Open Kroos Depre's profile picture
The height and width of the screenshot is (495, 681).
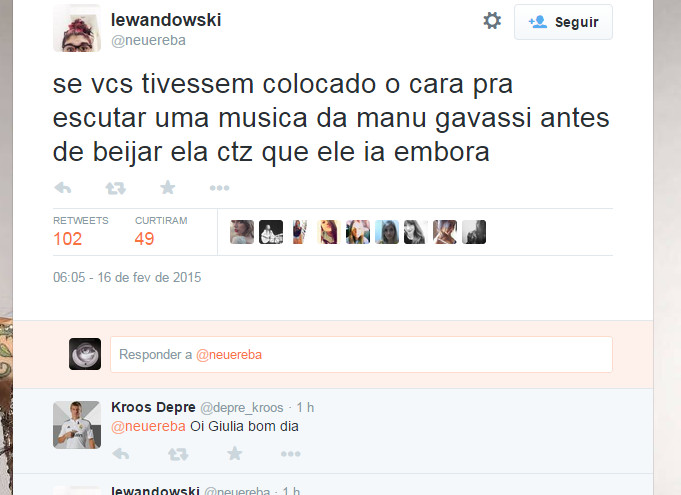(77, 425)
